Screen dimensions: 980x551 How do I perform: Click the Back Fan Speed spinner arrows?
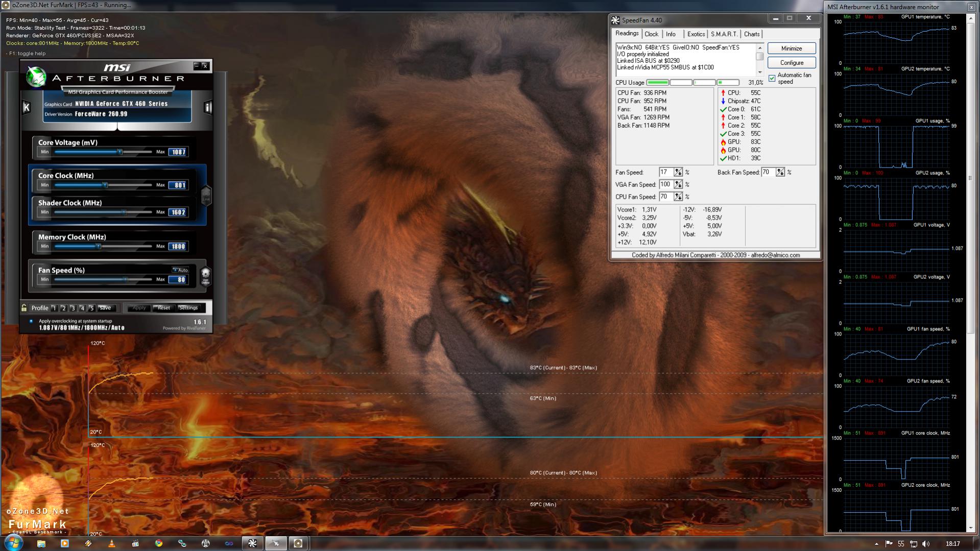click(x=780, y=173)
